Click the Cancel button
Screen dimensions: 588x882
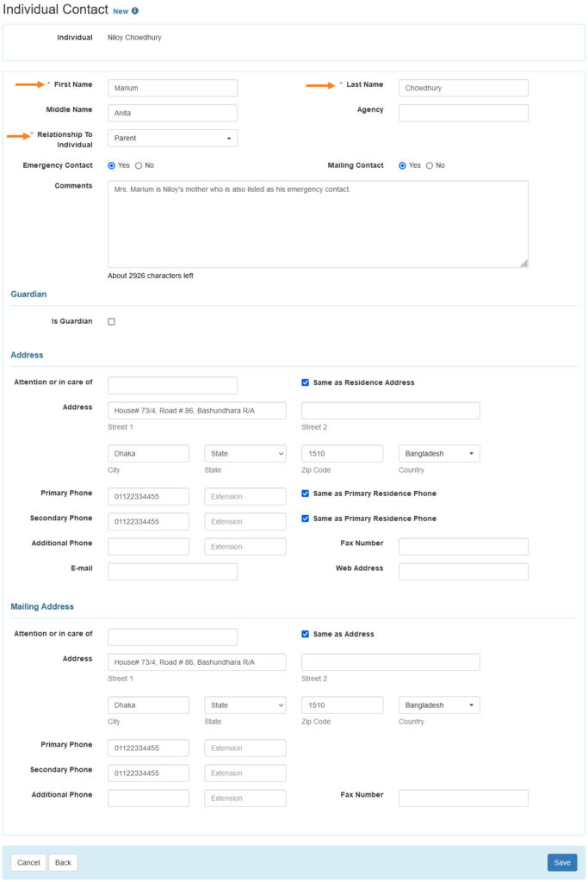click(28, 862)
